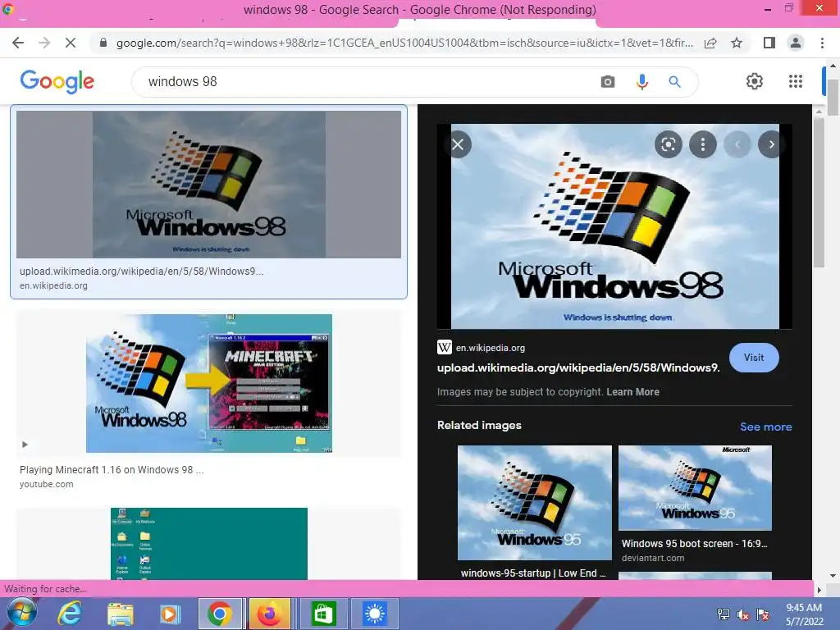
Task: Click deviantart.com source text
Action: tap(653, 558)
